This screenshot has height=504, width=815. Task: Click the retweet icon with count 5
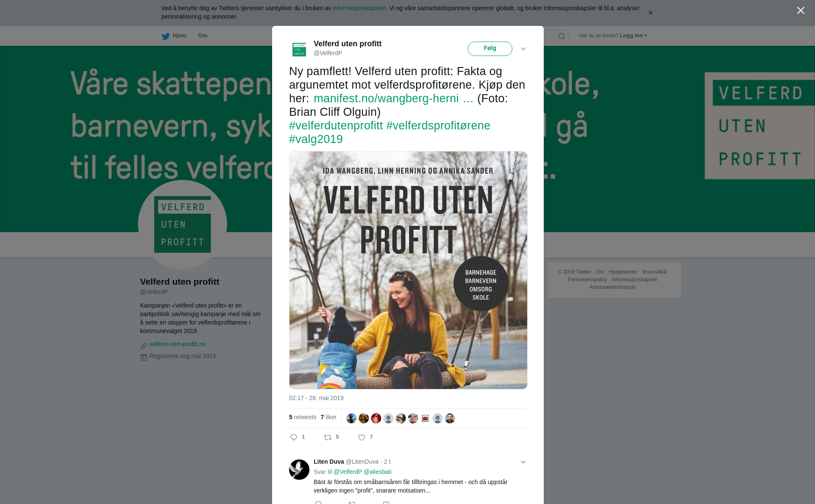point(328,437)
